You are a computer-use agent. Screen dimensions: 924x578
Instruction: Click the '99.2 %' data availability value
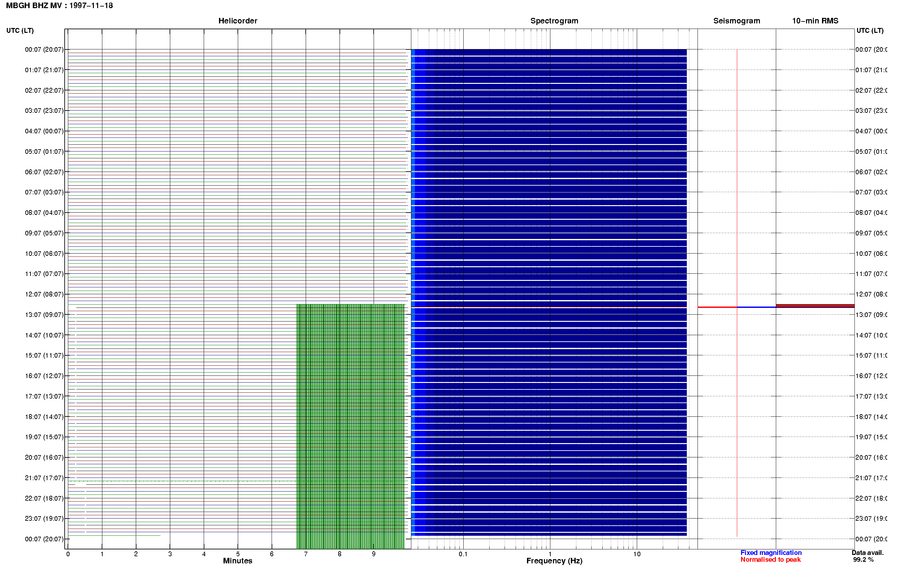(863, 560)
